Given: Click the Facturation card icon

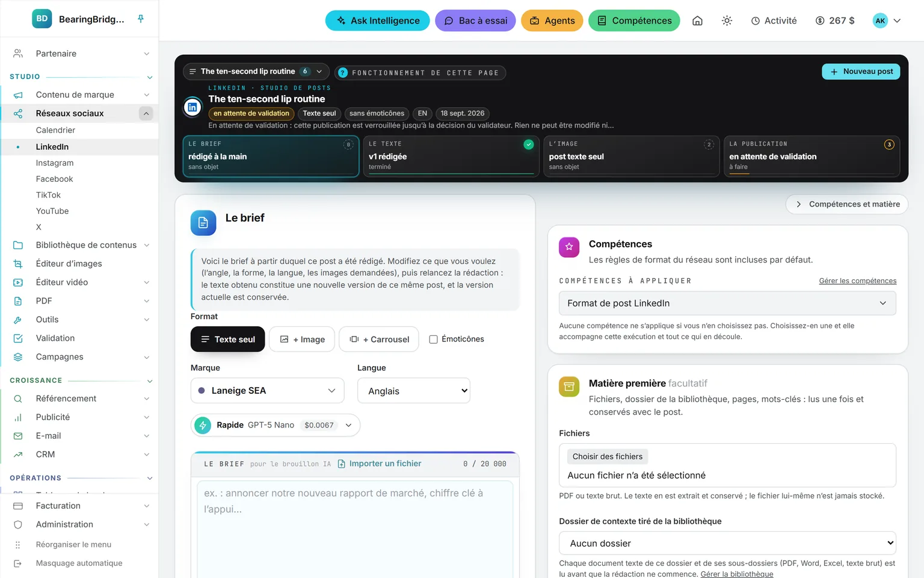Looking at the screenshot, I should [x=18, y=506].
